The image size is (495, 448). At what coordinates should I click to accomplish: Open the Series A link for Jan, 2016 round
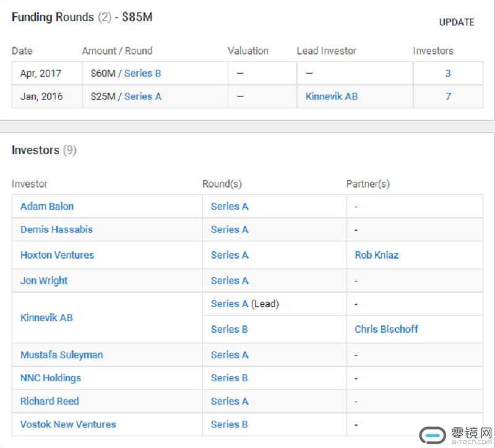[x=142, y=97]
